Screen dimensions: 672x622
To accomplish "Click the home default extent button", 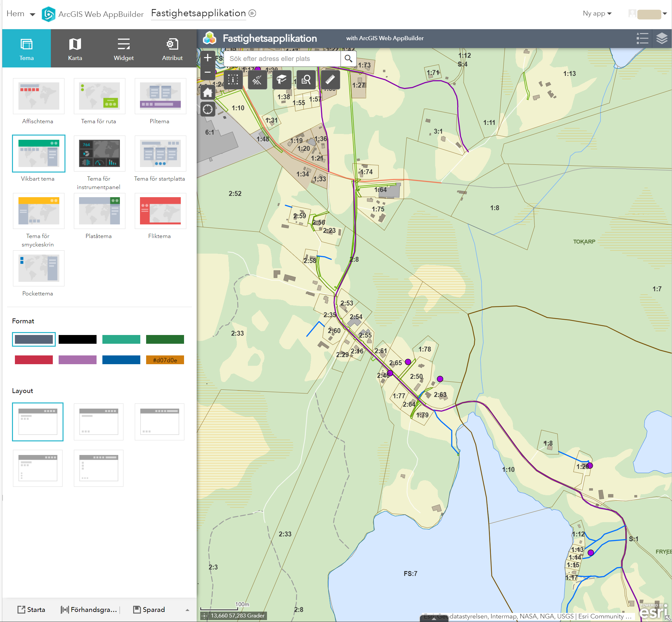I will [207, 92].
